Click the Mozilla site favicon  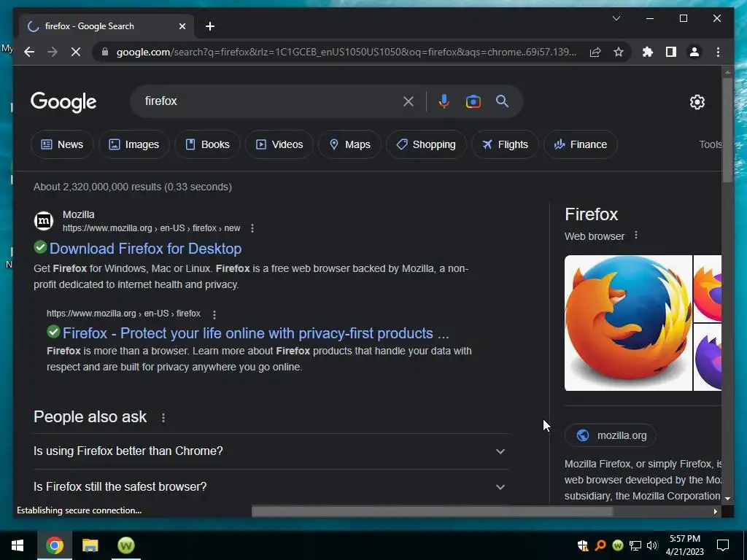[43, 221]
